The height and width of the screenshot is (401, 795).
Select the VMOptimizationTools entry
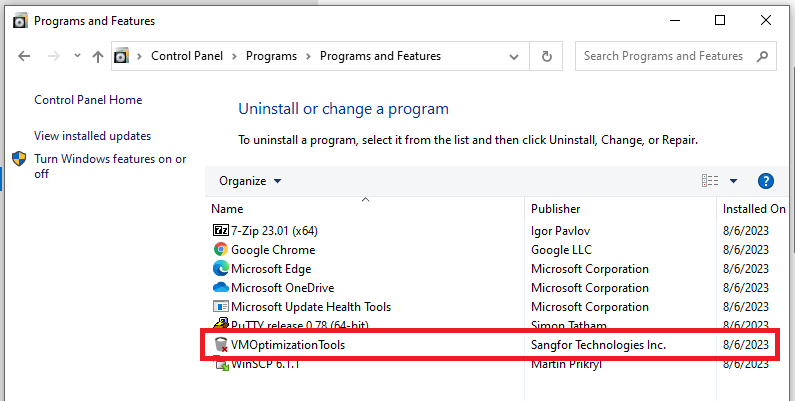point(288,345)
